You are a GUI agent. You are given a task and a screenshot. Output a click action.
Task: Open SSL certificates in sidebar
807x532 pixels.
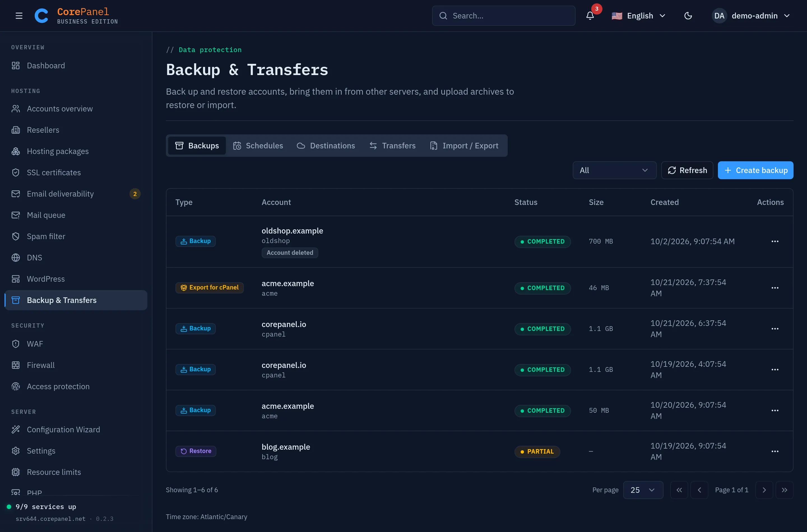pyautogui.click(x=76, y=172)
